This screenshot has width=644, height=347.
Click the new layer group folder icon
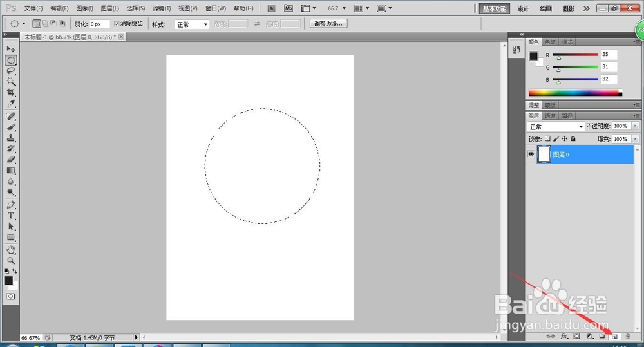coord(602,336)
